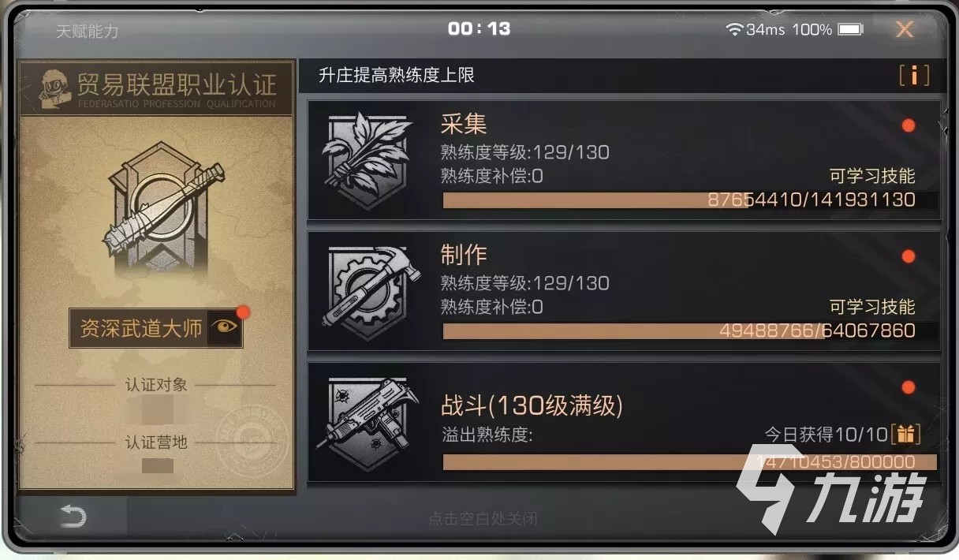
Task: Click the info [i] icon
Action: (914, 76)
